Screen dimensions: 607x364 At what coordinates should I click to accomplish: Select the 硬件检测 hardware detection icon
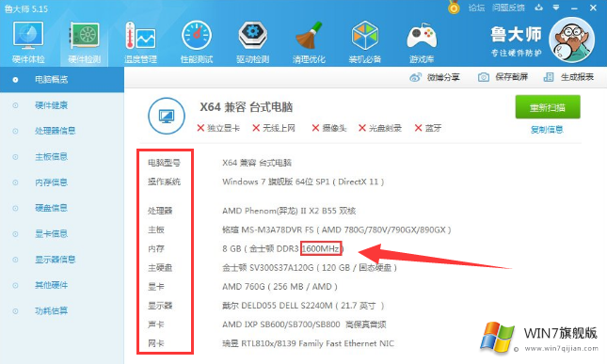[85, 42]
